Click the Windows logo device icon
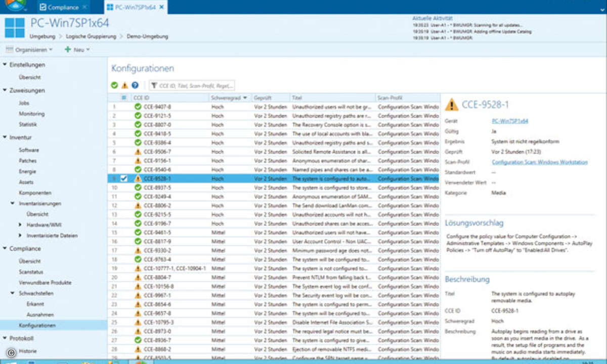 [x=15, y=28]
